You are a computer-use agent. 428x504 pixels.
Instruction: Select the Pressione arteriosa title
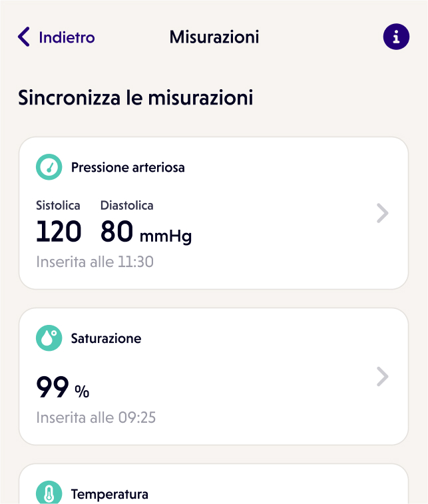click(128, 167)
